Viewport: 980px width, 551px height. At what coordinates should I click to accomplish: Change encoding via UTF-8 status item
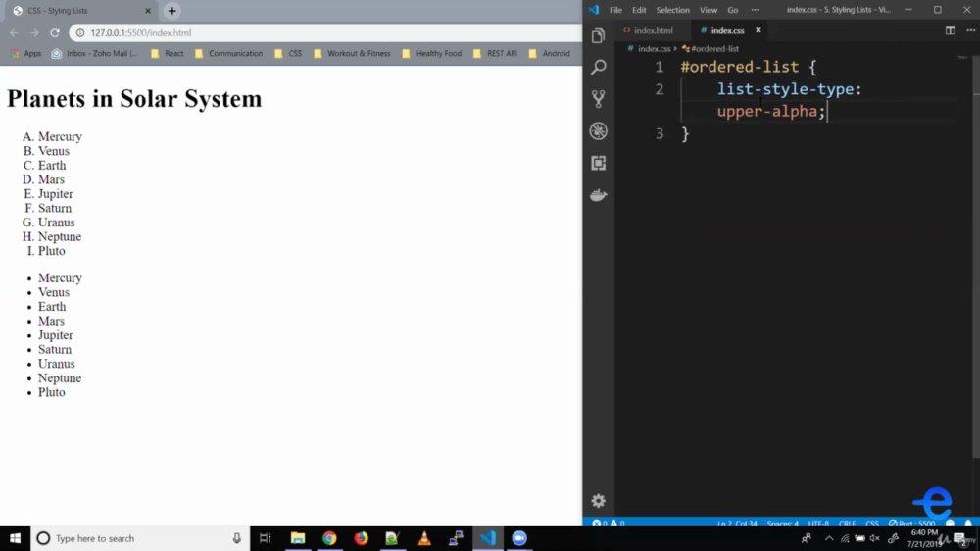coord(818,523)
